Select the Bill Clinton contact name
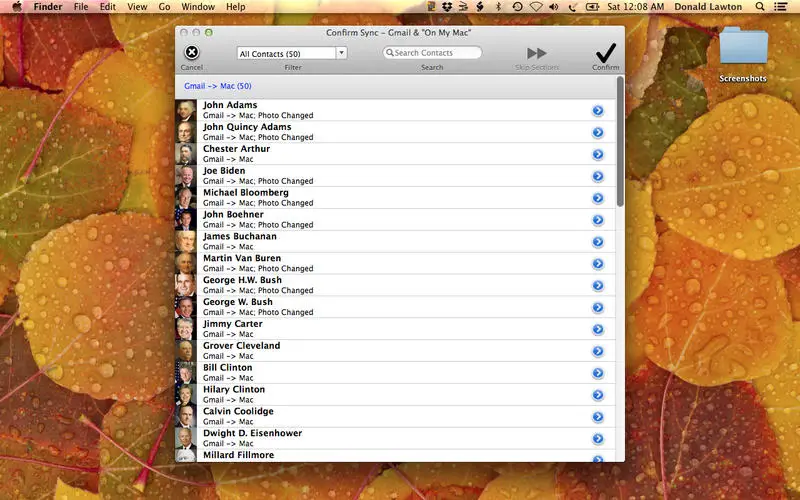The image size is (800, 500). tap(228, 368)
